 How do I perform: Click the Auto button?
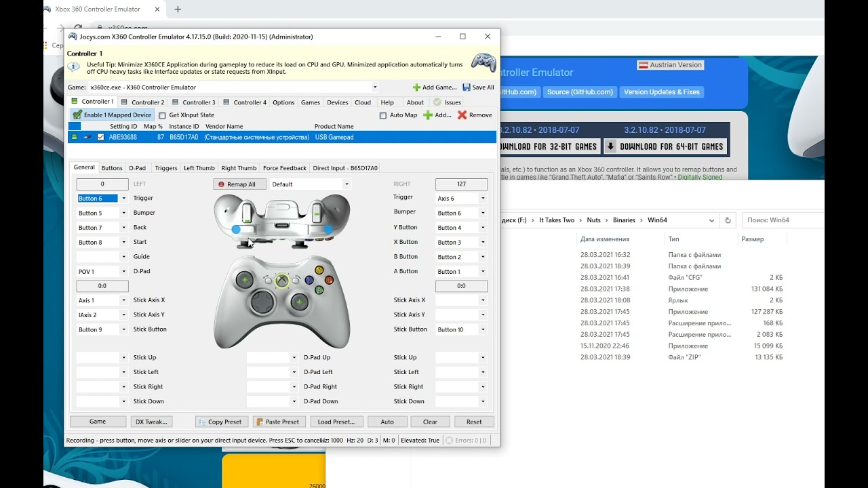point(387,422)
